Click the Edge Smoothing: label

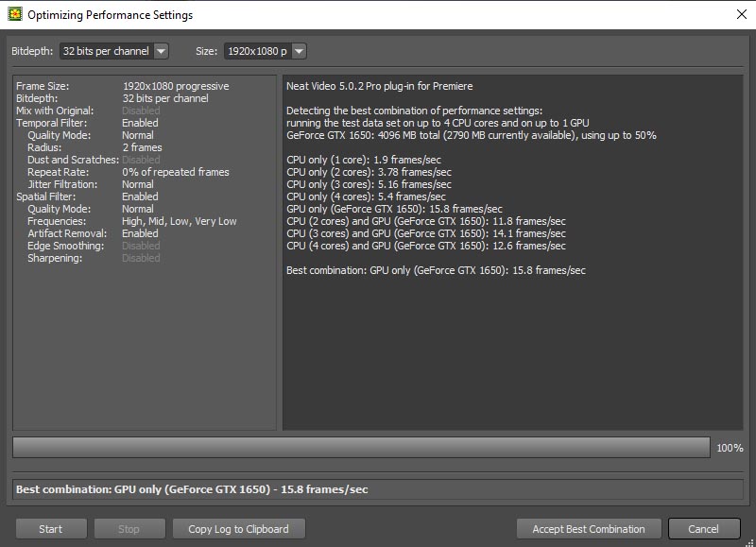click(x=65, y=246)
